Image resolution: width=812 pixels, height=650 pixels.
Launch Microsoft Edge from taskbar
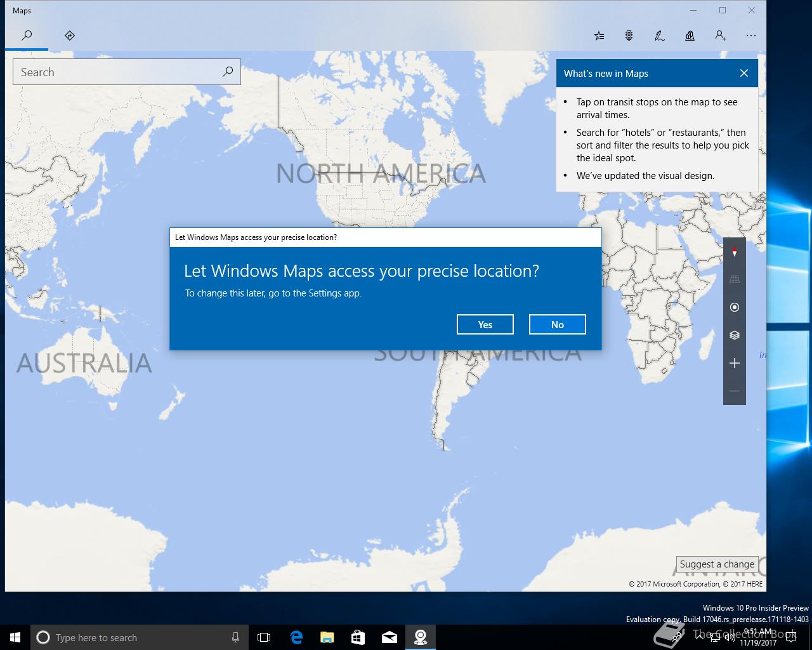pyautogui.click(x=296, y=637)
